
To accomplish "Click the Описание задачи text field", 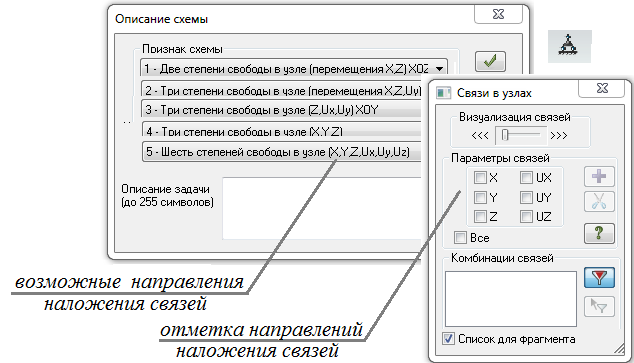I will click(x=322, y=208).
